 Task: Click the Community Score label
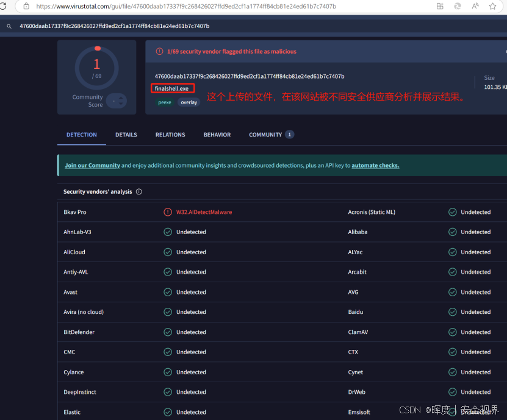(88, 101)
